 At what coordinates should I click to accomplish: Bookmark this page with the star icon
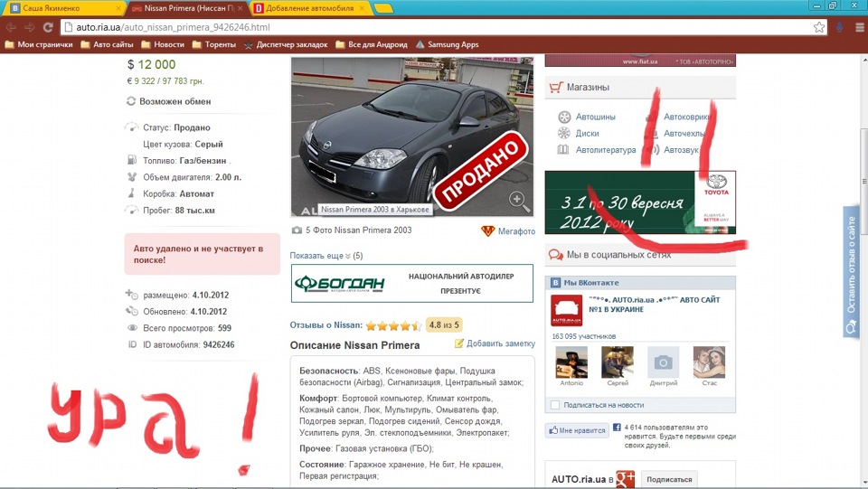tap(819, 27)
